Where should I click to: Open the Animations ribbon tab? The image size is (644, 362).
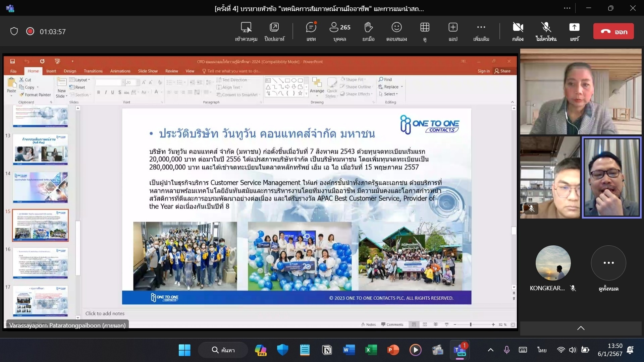pyautogui.click(x=120, y=71)
